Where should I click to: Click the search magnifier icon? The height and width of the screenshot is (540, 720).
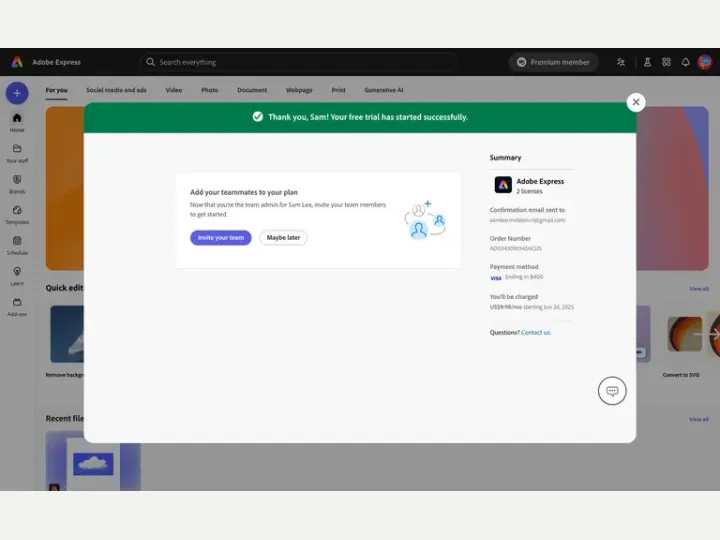pyautogui.click(x=150, y=62)
